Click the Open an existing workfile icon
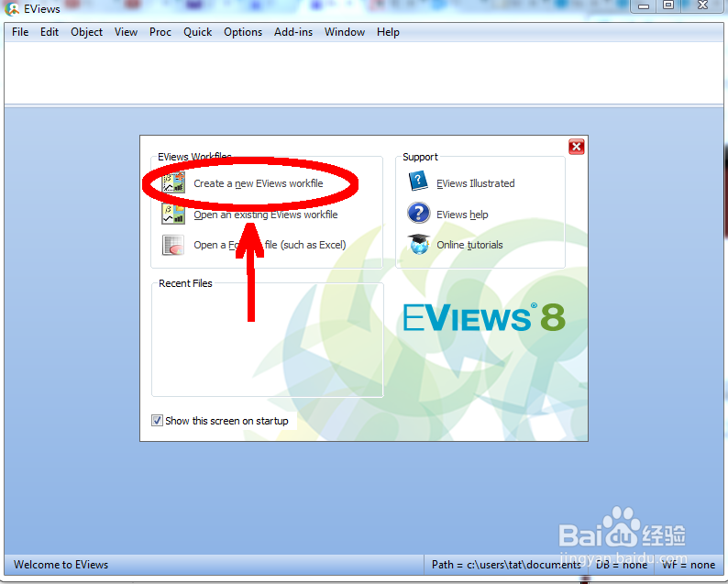 coord(173,214)
